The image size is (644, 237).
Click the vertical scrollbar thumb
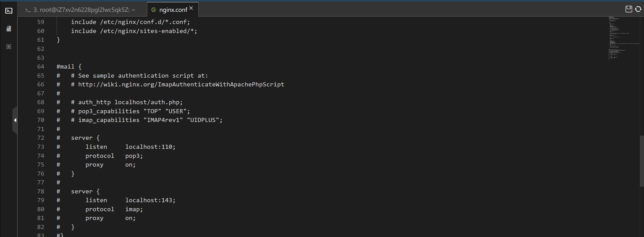pos(642,161)
